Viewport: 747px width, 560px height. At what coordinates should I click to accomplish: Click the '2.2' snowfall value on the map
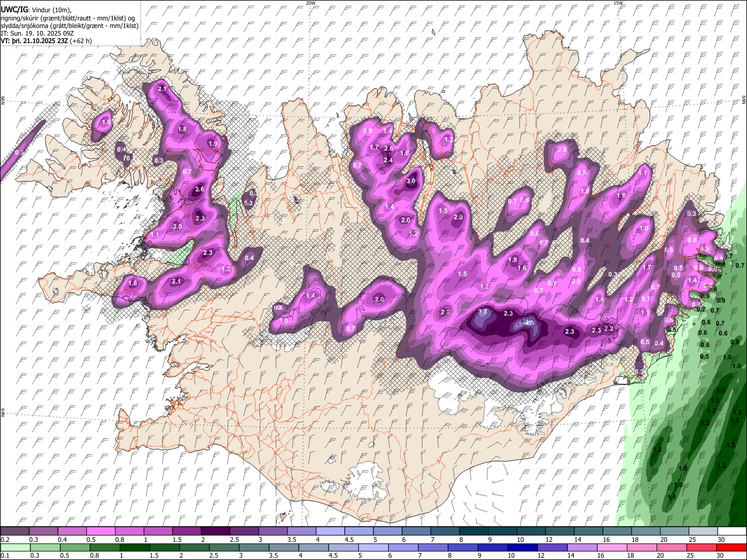pos(609,329)
